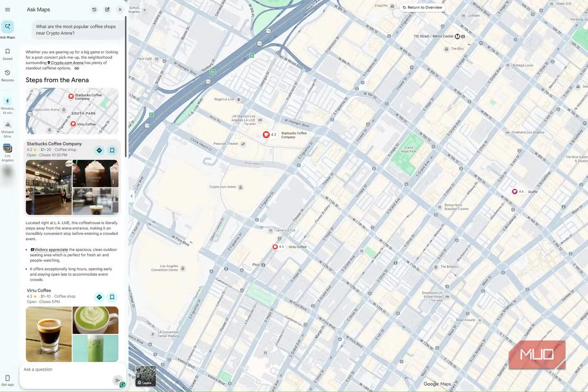Open the Virtu Coffee listing title

(39, 290)
